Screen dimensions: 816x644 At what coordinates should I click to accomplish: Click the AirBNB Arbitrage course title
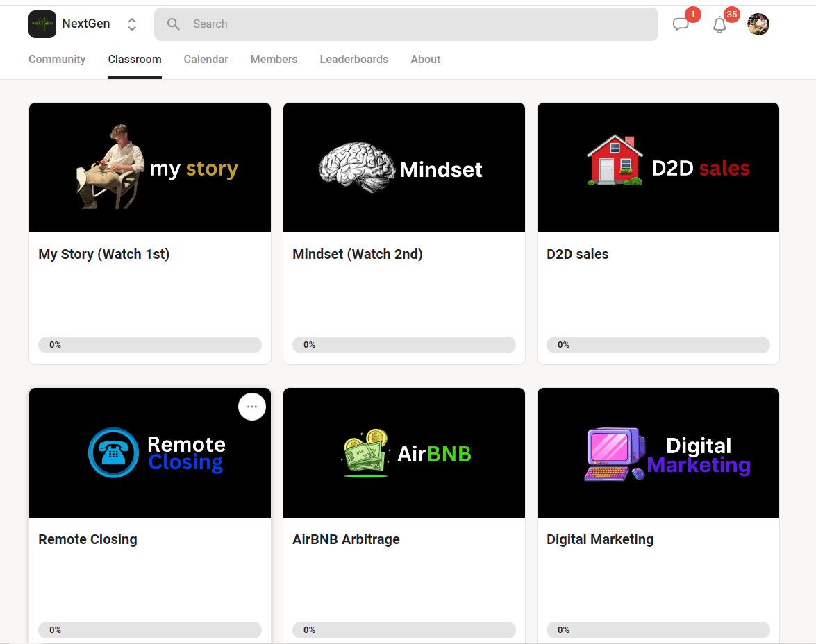(346, 539)
